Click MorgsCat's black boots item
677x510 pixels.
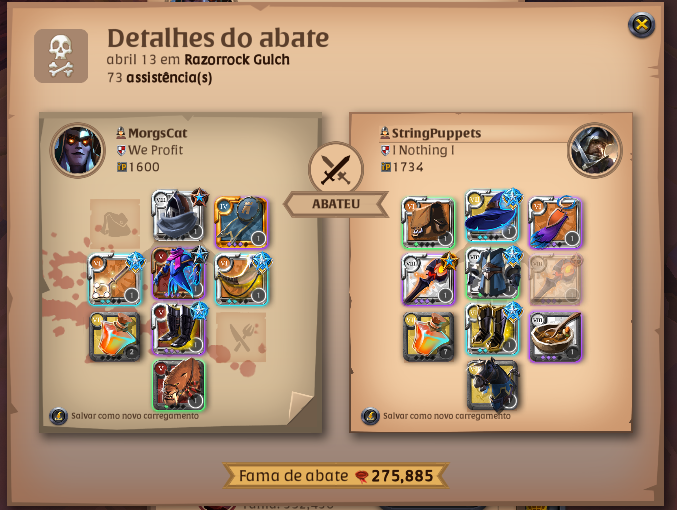click(x=178, y=329)
